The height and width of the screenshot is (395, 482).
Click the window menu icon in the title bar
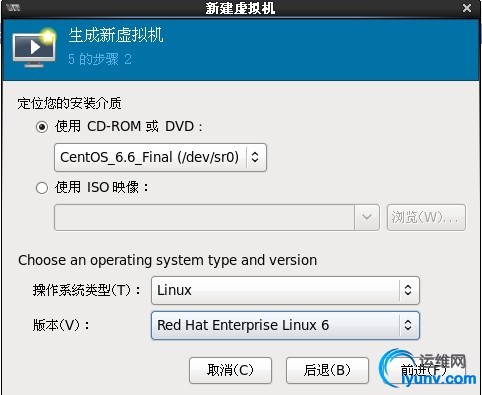13,8
